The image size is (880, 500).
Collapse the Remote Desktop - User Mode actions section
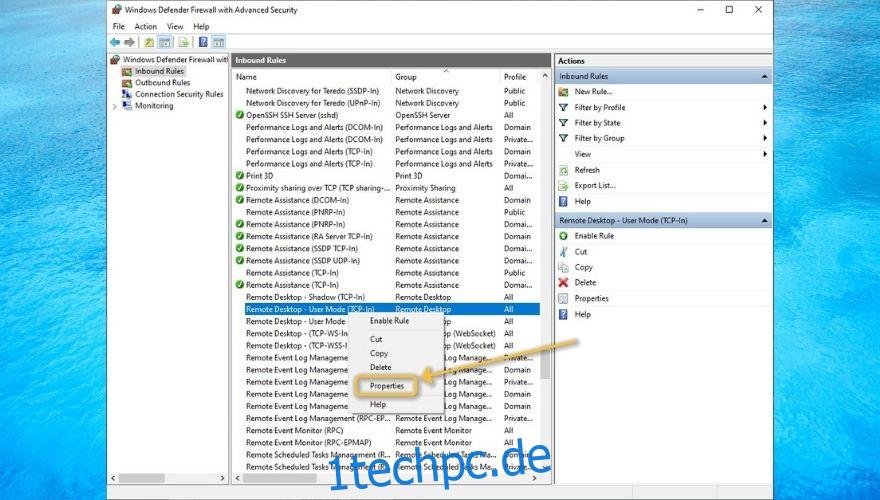[764, 221]
